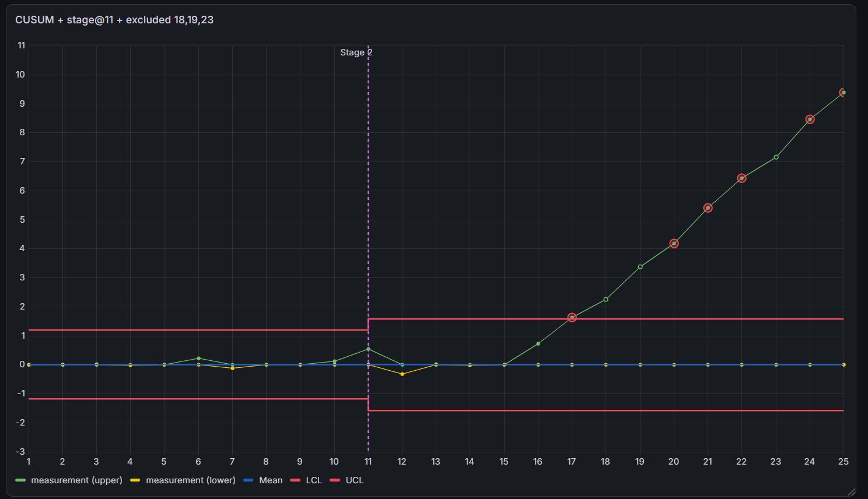Click upper measurement peak at sample 11
This screenshot has width=868, height=499.
click(x=368, y=349)
